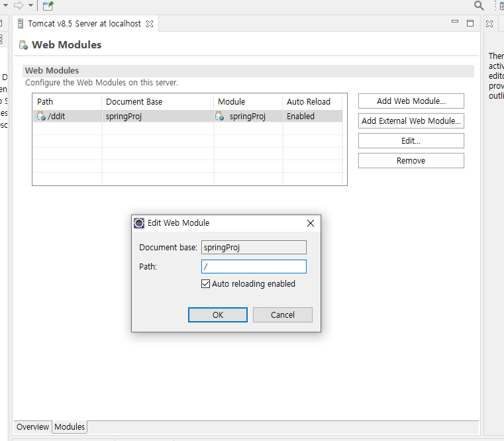Click springProj in Document Base column
Screen dimensions: 504x441
[124, 117]
